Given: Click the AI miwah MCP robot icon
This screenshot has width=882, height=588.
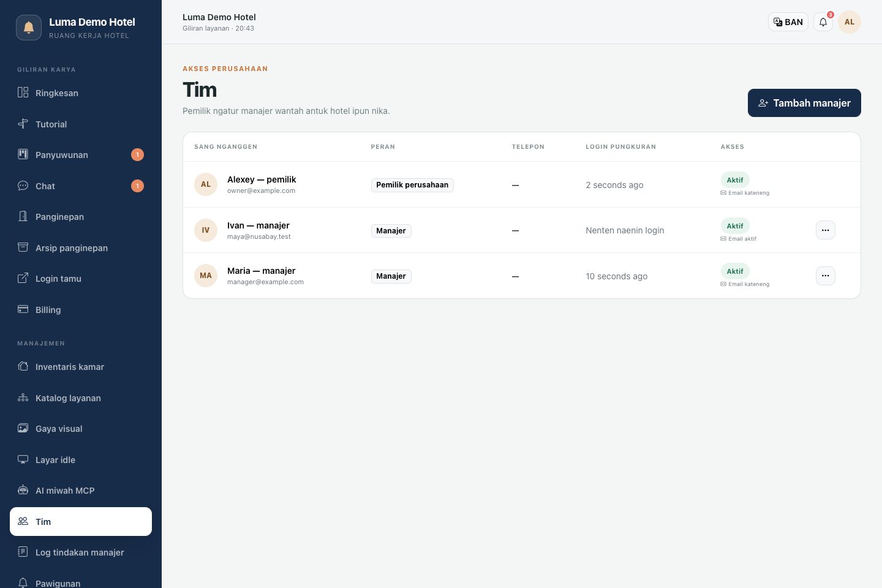Looking at the screenshot, I should pos(23,490).
